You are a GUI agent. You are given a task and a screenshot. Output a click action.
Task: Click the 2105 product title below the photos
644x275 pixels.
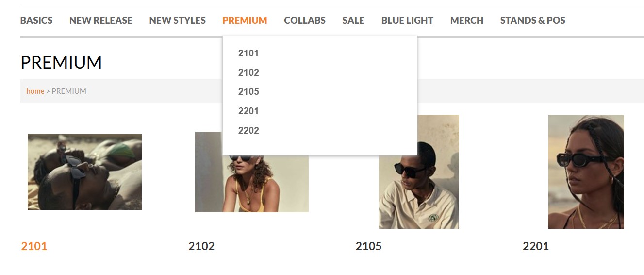click(x=368, y=246)
